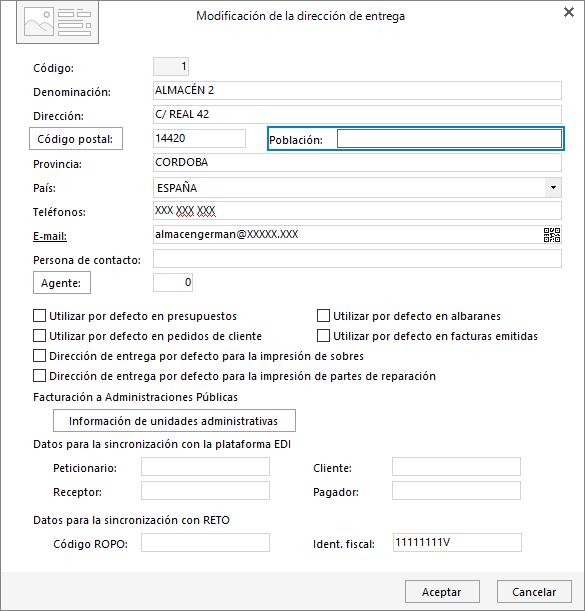
Task: Select the Código ROPO input box
Action: pos(205,543)
